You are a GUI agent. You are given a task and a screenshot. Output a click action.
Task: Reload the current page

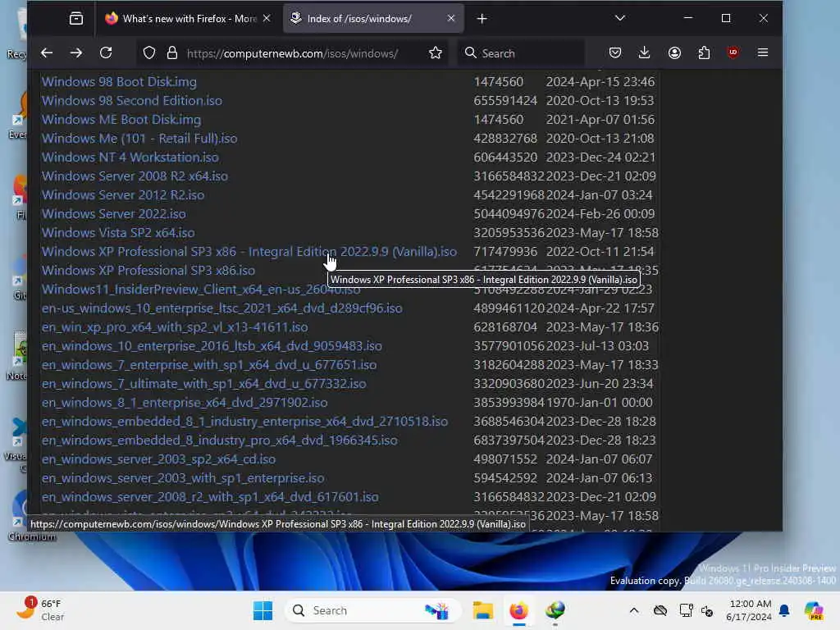[x=106, y=52]
